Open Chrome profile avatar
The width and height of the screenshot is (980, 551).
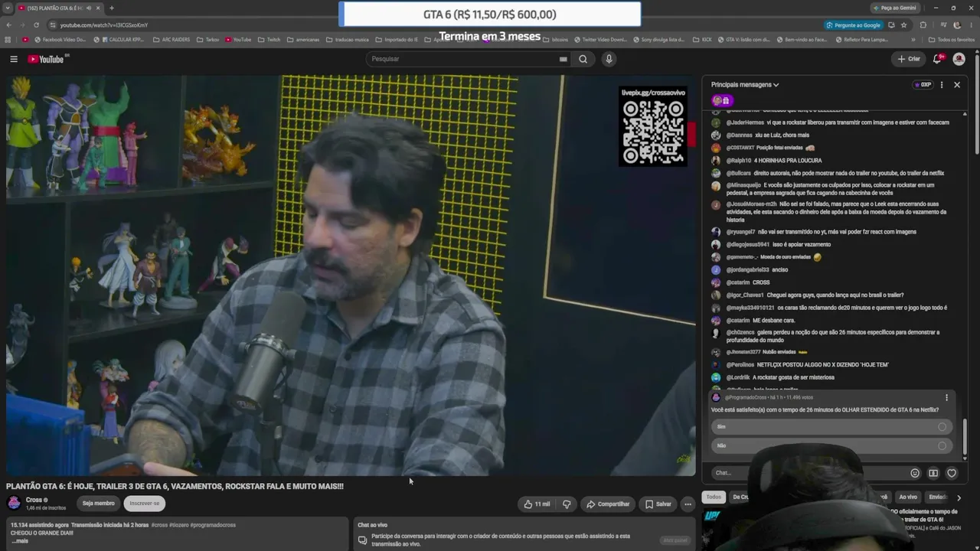click(x=957, y=24)
